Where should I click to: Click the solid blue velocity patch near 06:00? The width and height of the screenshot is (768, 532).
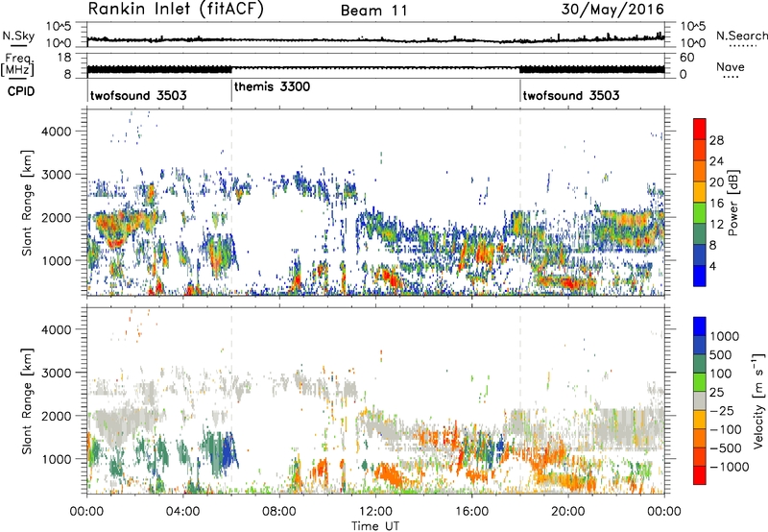point(228,452)
